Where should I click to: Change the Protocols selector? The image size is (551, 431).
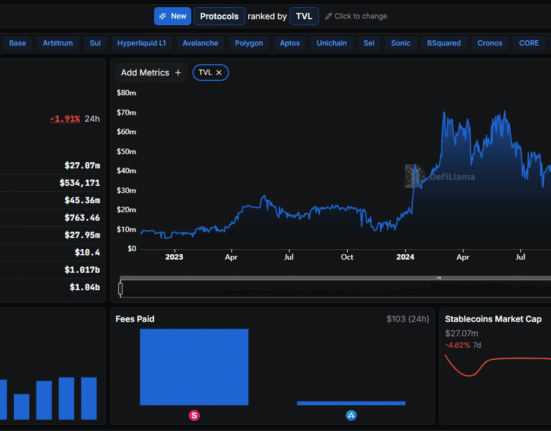point(219,16)
